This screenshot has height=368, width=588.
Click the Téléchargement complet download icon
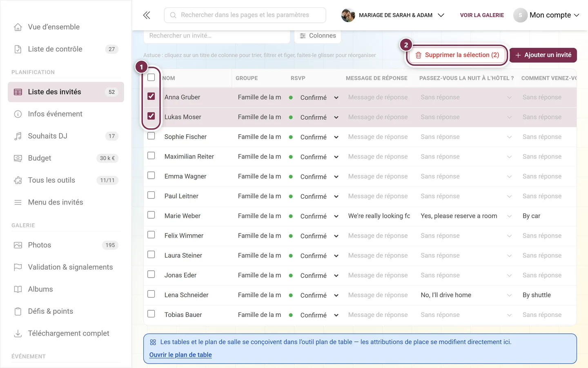18,334
